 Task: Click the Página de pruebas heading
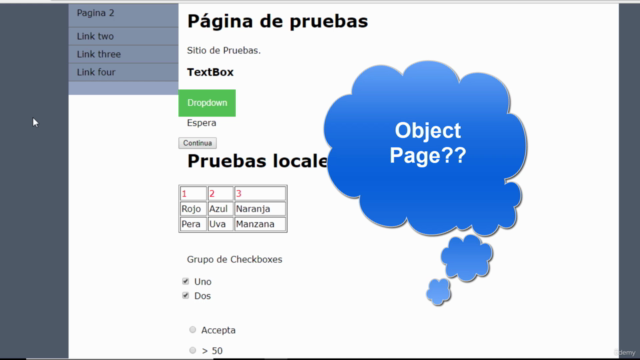(278, 21)
